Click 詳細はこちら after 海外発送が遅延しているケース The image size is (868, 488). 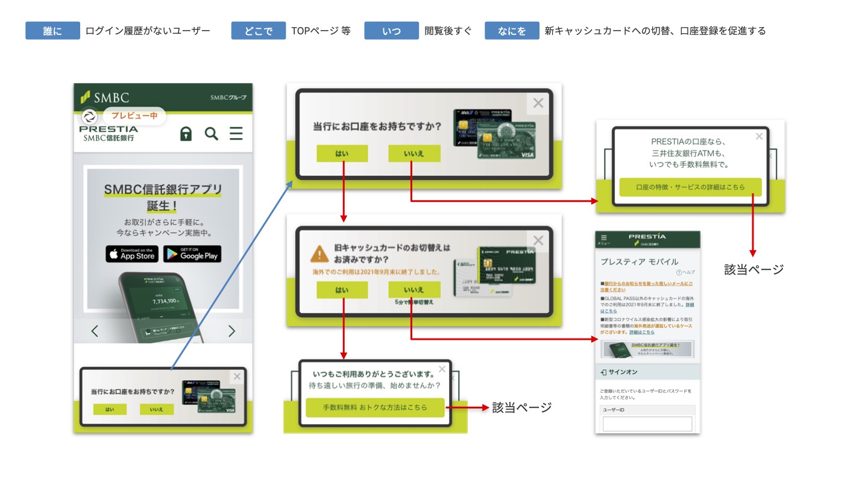[x=641, y=332]
